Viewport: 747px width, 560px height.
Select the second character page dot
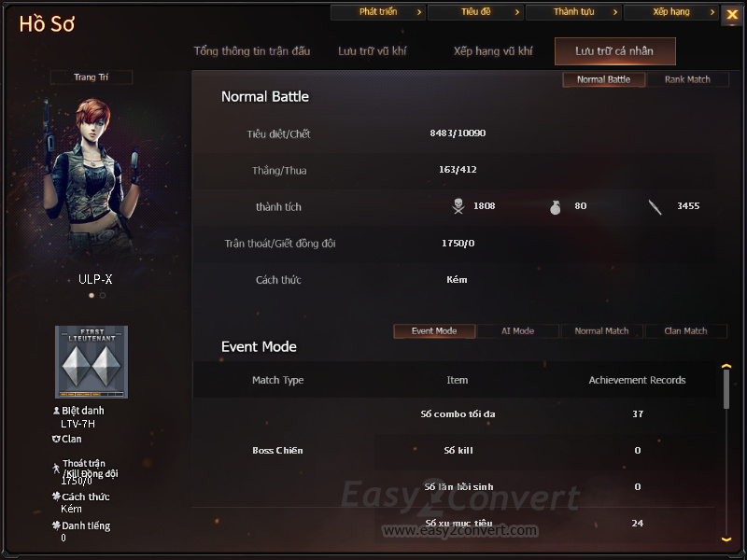103,295
